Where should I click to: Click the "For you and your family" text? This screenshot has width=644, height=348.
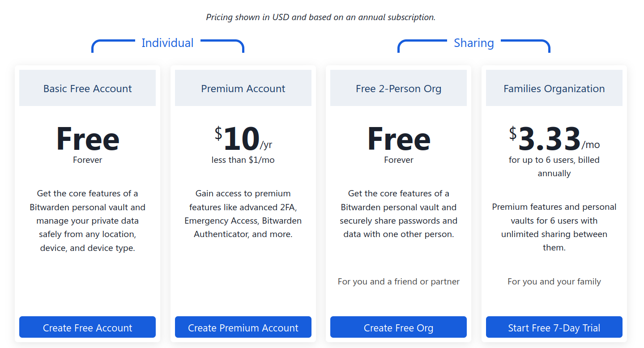coord(554,282)
